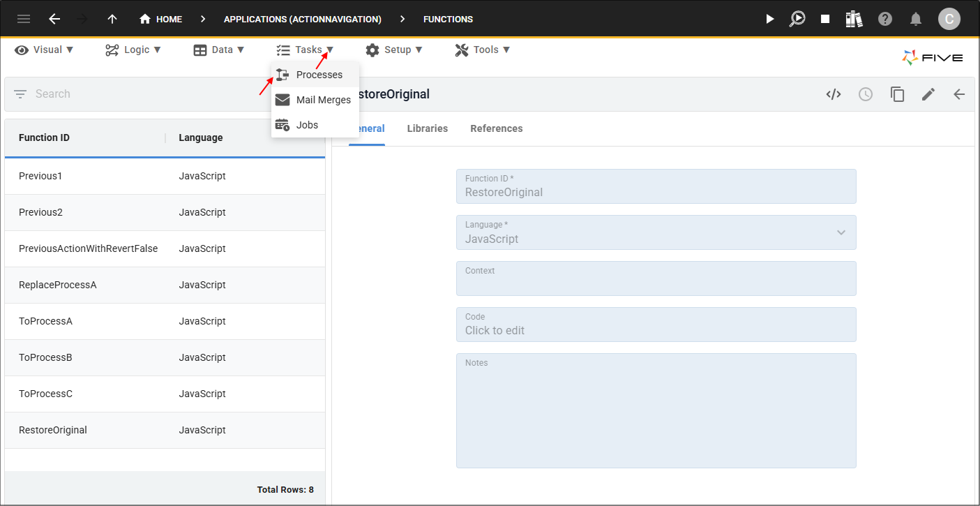Open the Language dropdown
The width and height of the screenshot is (980, 506).
(x=656, y=232)
